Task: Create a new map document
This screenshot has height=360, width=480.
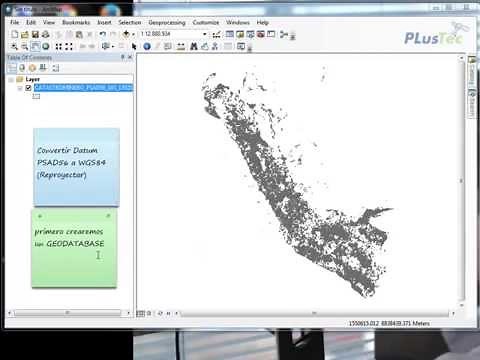Action: click(x=14, y=34)
